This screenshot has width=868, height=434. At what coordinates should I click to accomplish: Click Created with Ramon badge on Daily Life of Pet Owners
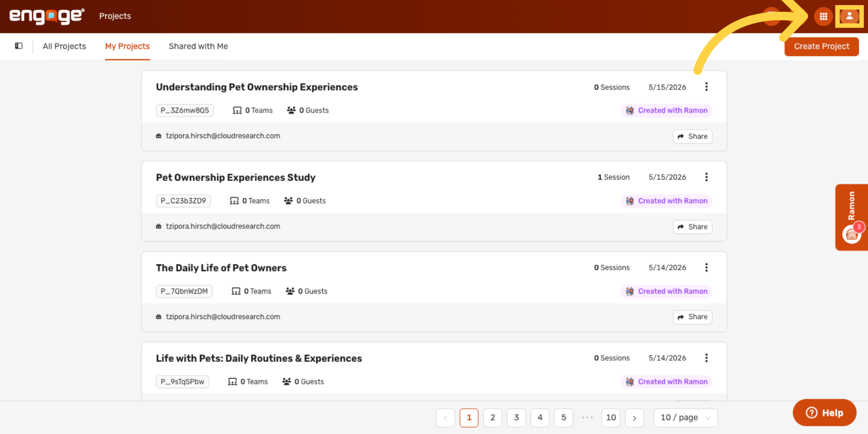(666, 291)
